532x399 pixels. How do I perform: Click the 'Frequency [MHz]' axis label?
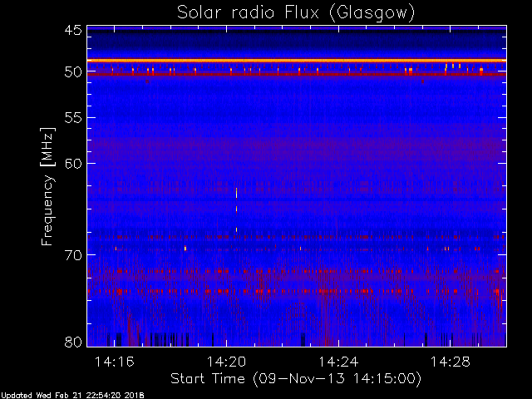tap(47, 186)
